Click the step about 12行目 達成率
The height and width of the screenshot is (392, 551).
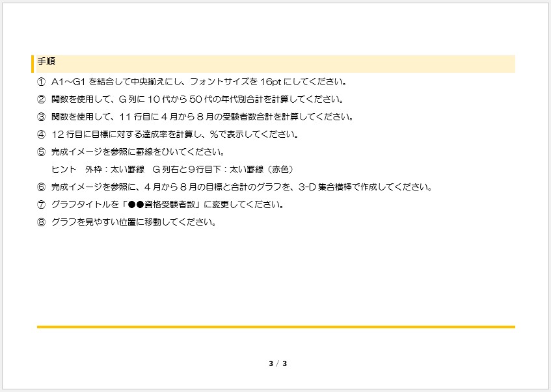point(174,135)
